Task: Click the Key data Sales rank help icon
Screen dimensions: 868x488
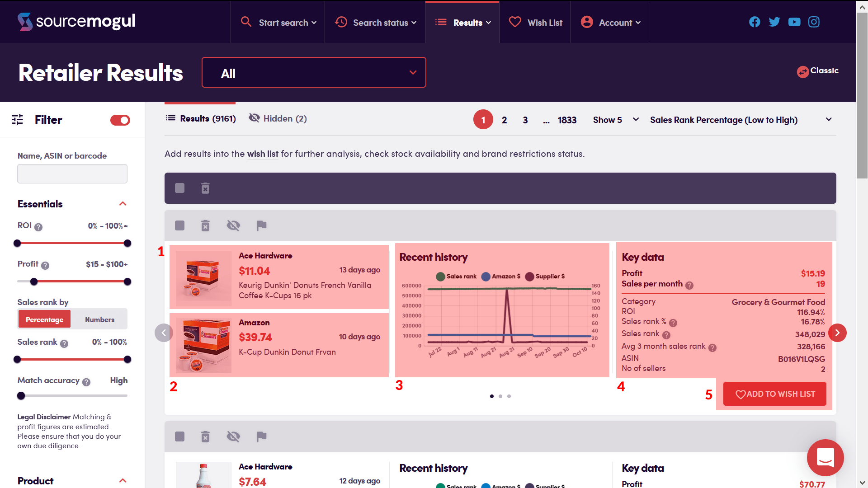Action: 666,335
